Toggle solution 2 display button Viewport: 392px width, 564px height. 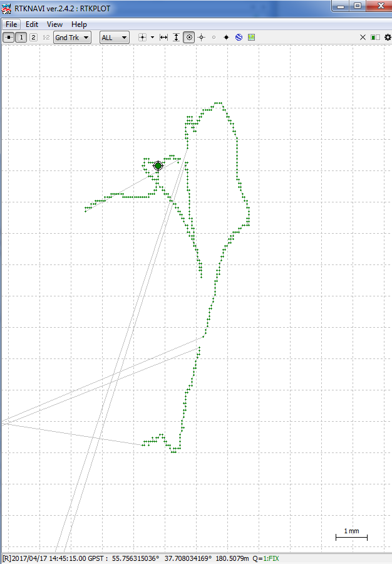33,38
